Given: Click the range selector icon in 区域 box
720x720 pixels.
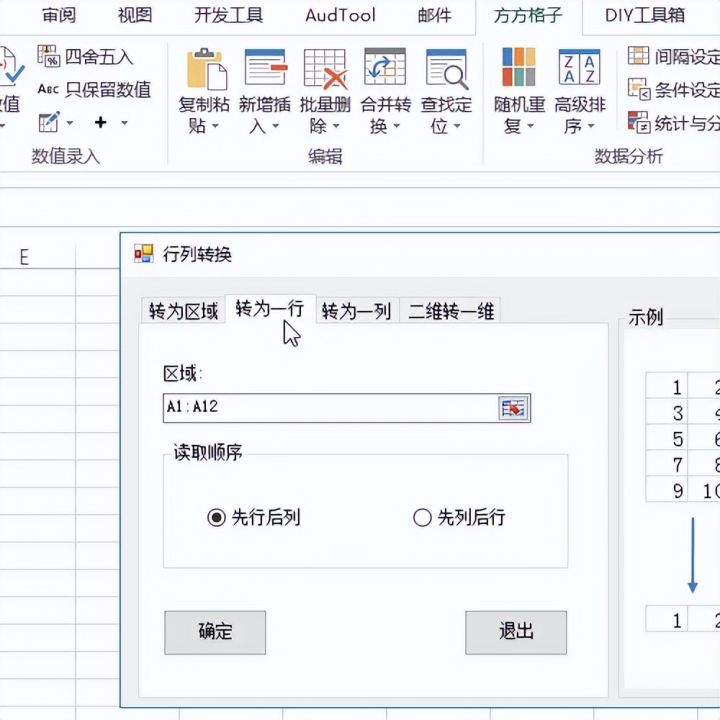Looking at the screenshot, I should point(513,408).
